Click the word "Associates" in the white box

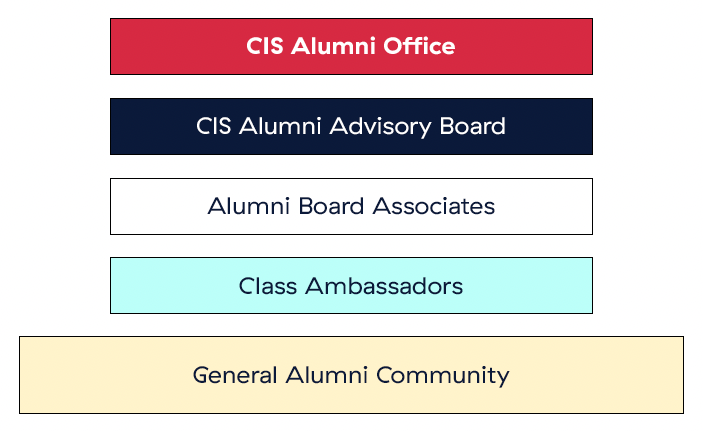(434, 206)
